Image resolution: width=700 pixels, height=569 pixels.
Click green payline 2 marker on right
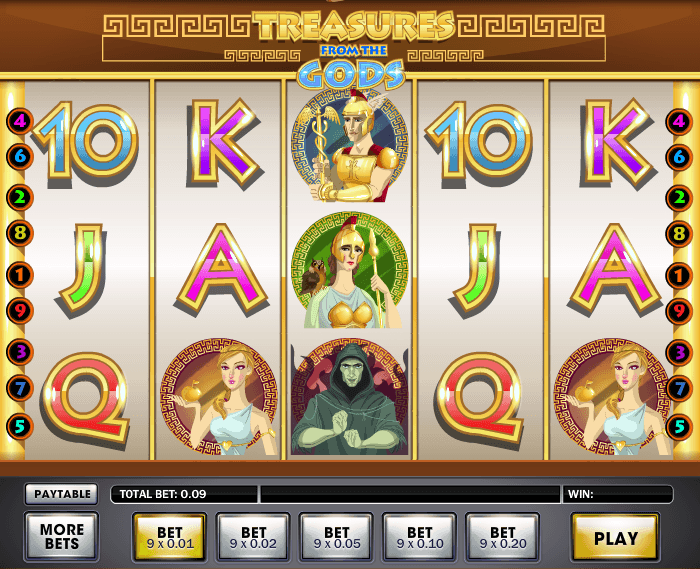pos(679,197)
